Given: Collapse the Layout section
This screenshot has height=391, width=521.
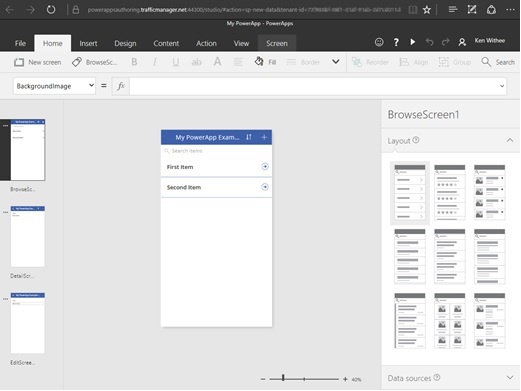Looking at the screenshot, I should pyautogui.click(x=510, y=140).
